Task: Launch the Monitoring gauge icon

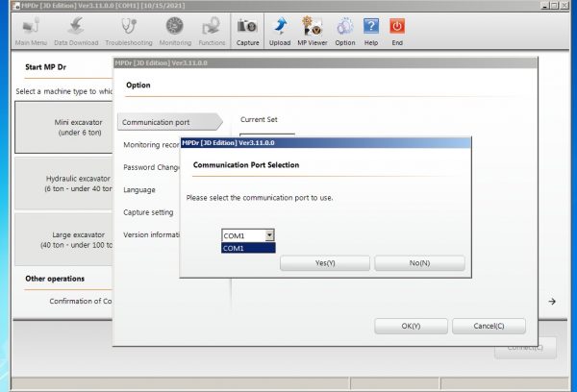Action: tap(175, 32)
